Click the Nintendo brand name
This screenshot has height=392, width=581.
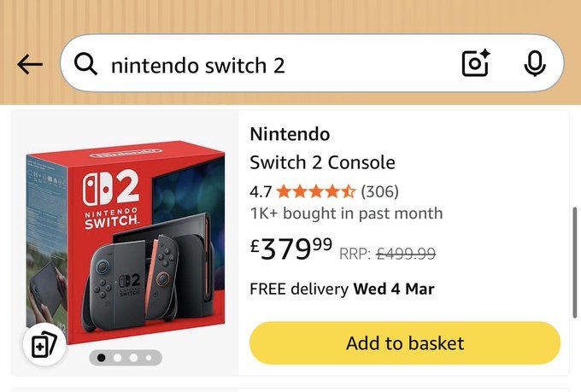[x=290, y=134]
